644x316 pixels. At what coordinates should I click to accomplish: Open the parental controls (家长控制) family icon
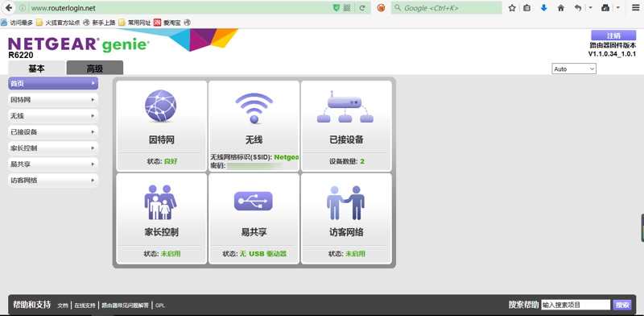(160, 202)
